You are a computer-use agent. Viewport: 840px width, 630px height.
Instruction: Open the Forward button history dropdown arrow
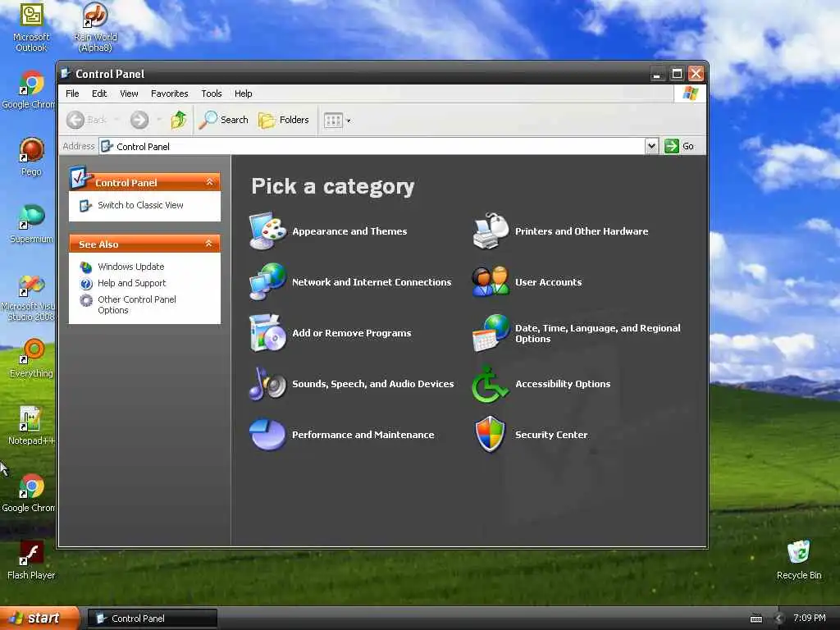point(158,120)
